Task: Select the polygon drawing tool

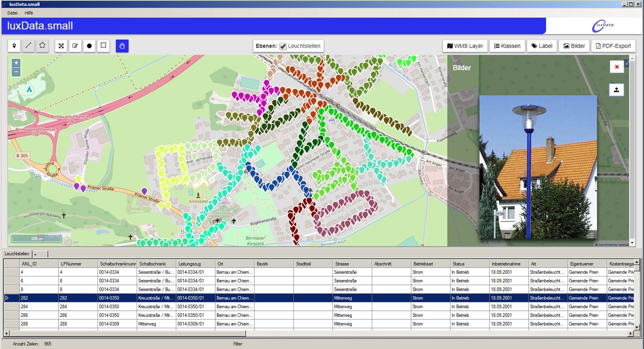Action: 42,46
